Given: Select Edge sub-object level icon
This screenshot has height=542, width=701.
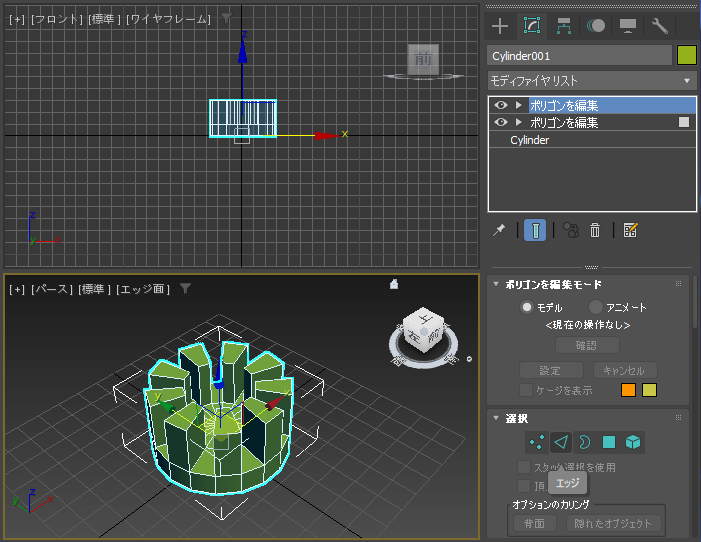Looking at the screenshot, I should pyautogui.click(x=561, y=442).
